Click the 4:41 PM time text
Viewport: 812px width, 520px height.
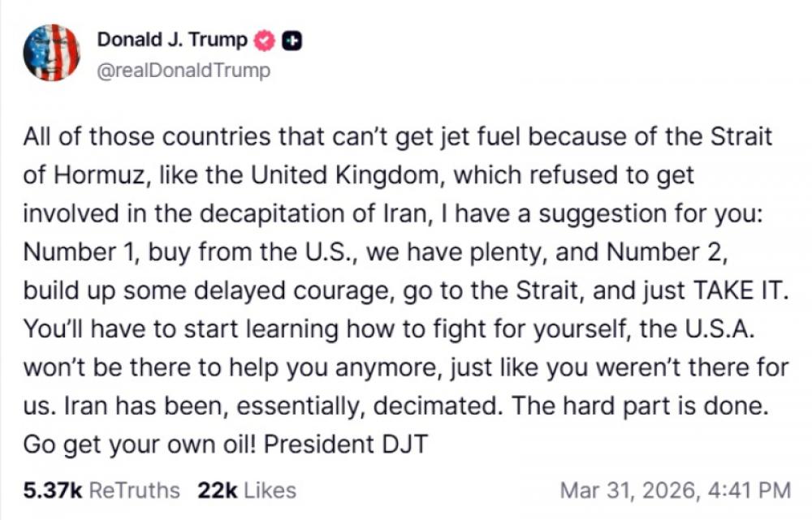click(751, 489)
